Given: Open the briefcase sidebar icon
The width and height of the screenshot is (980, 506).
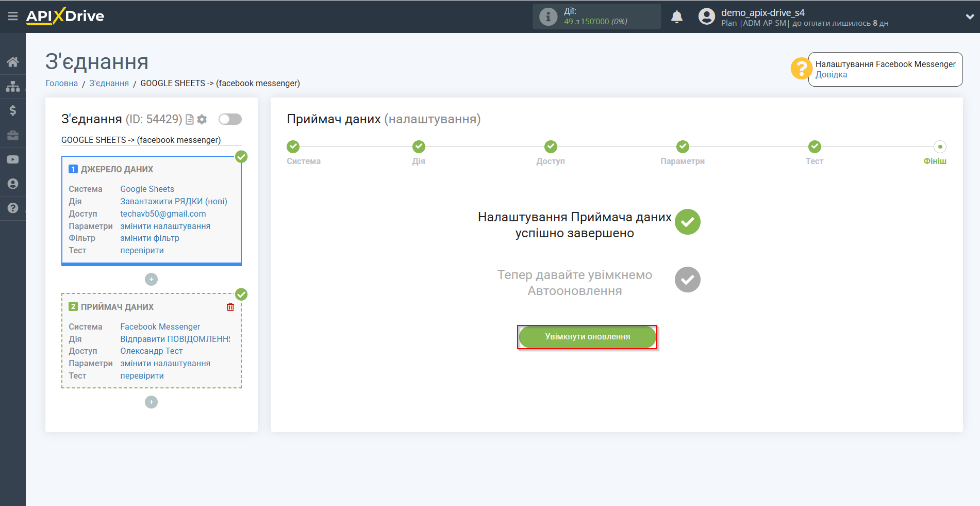Looking at the screenshot, I should 13,135.
